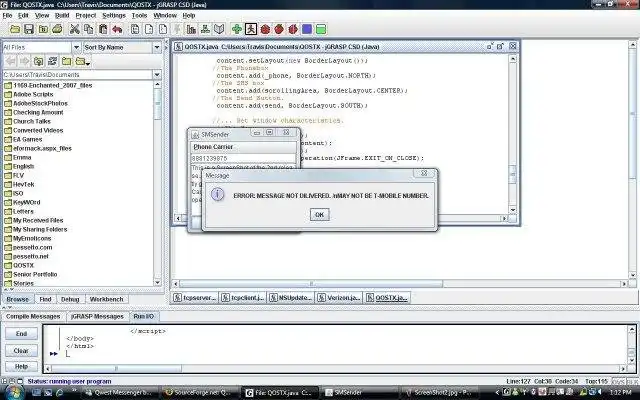Run program with the running man icon
The height and width of the screenshot is (400, 640).
pyautogui.click(x=251, y=29)
